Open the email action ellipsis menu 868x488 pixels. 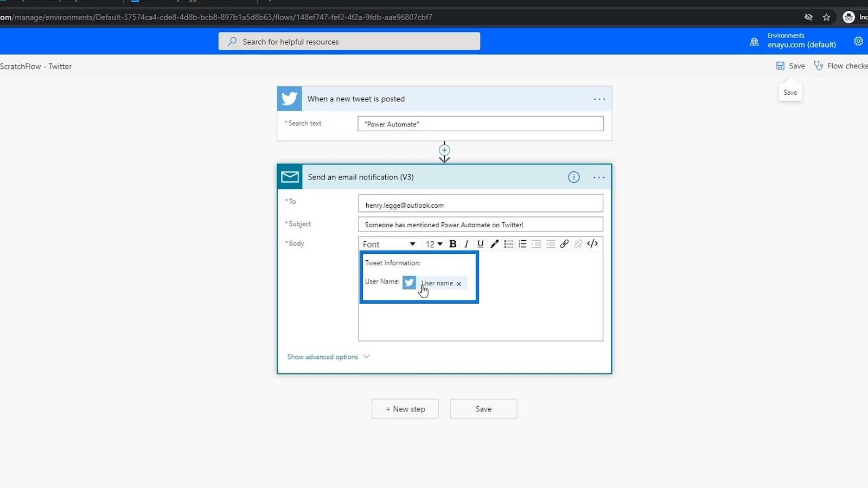(598, 177)
